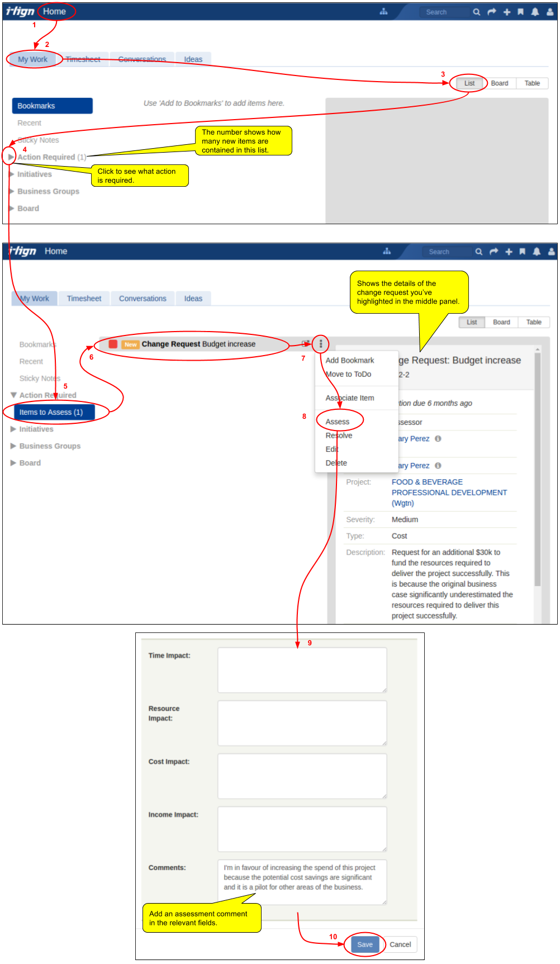Expand Business Groups node in second screenshot
The height and width of the screenshot is (964, 560).
pos(13,446)
